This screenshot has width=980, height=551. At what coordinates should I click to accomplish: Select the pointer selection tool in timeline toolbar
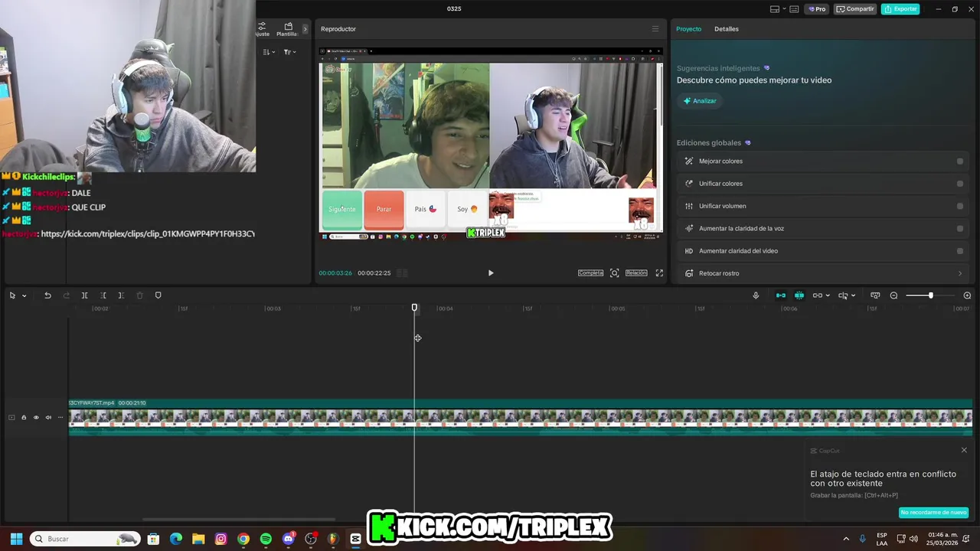pos(12,295)
